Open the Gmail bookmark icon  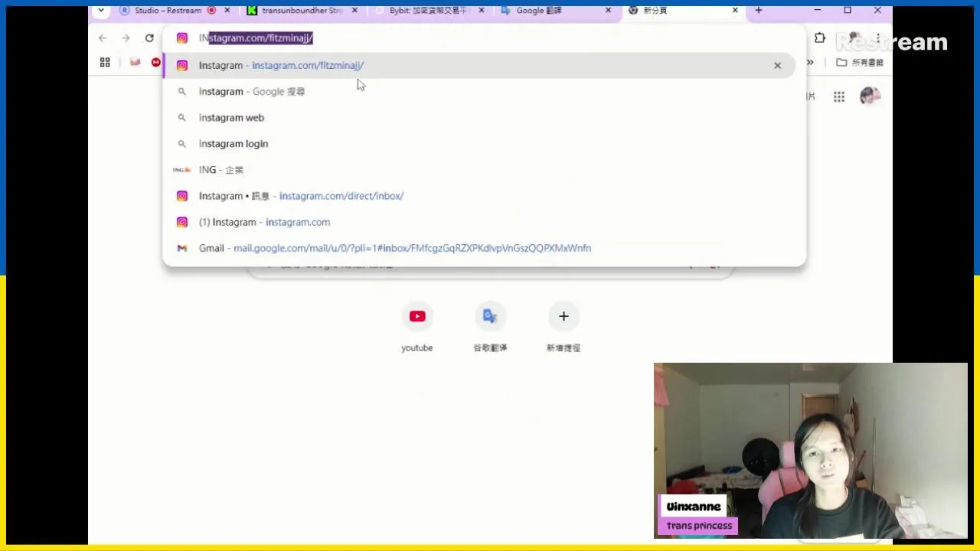(135, 63)
